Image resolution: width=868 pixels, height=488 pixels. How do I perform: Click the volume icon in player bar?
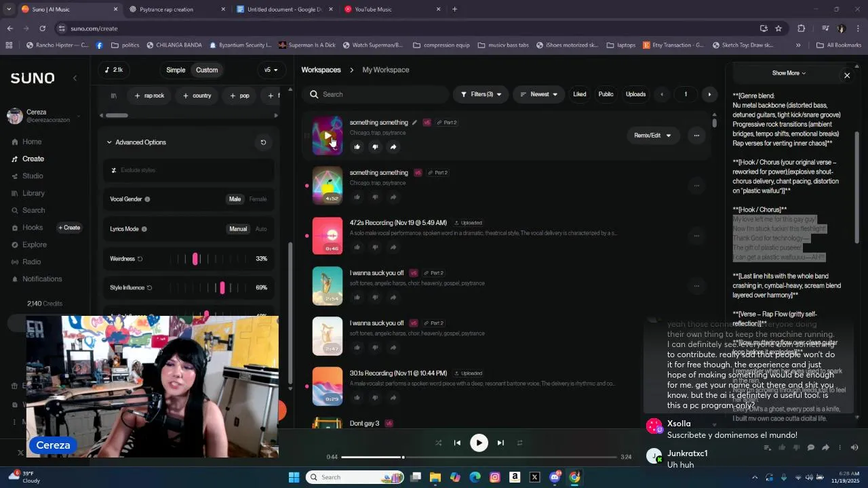point(854,447)
